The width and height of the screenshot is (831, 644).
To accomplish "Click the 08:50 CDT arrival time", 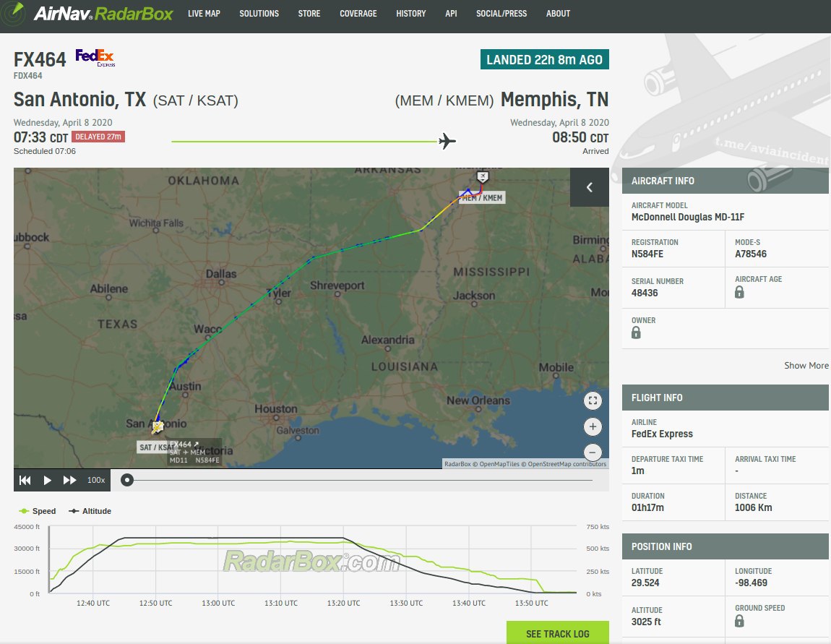I will [580, 138].
